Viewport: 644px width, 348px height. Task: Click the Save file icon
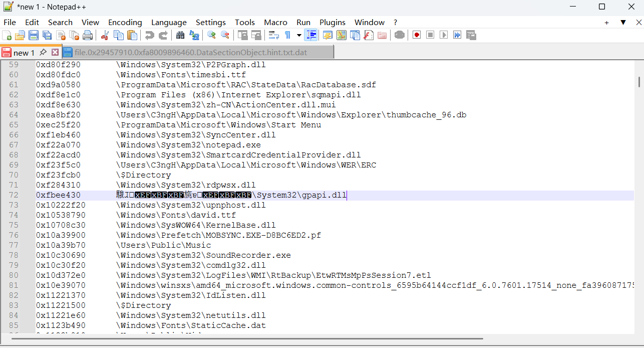(x=34, y=35)
